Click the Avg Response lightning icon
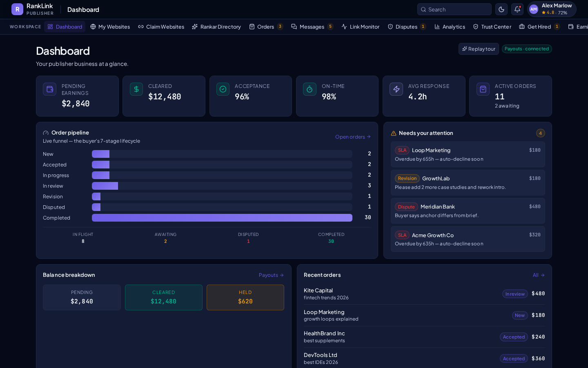Screen dimensions: 588x368 click(396, 89)
